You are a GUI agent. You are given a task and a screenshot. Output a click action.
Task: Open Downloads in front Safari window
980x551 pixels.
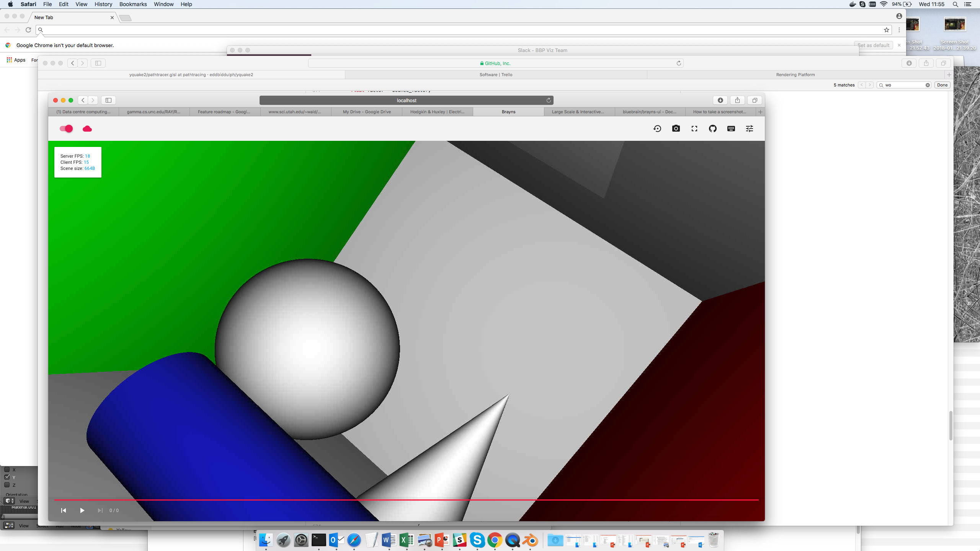pyautogui.click(x=720, y=100)
